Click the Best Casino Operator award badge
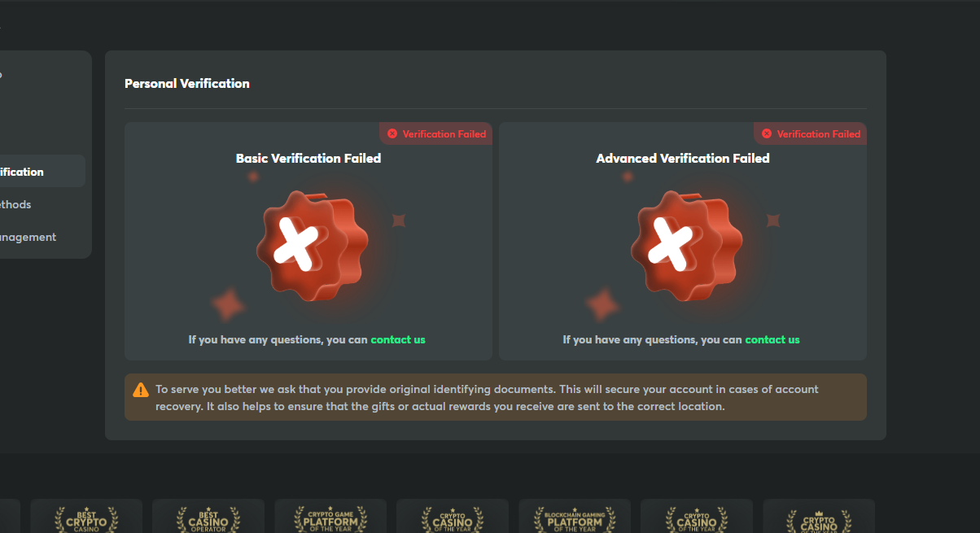The image size is (980, 533). 208,517
